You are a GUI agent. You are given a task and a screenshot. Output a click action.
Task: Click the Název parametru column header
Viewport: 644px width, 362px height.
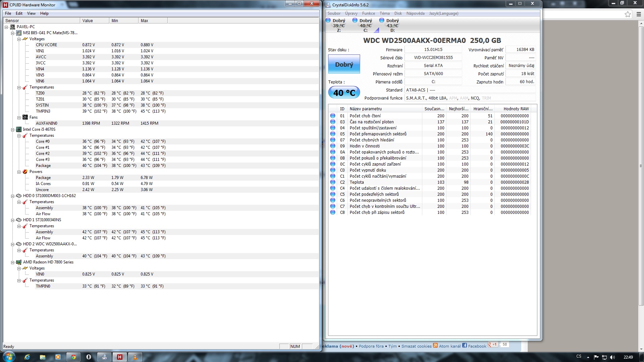[x=385, y=109]
